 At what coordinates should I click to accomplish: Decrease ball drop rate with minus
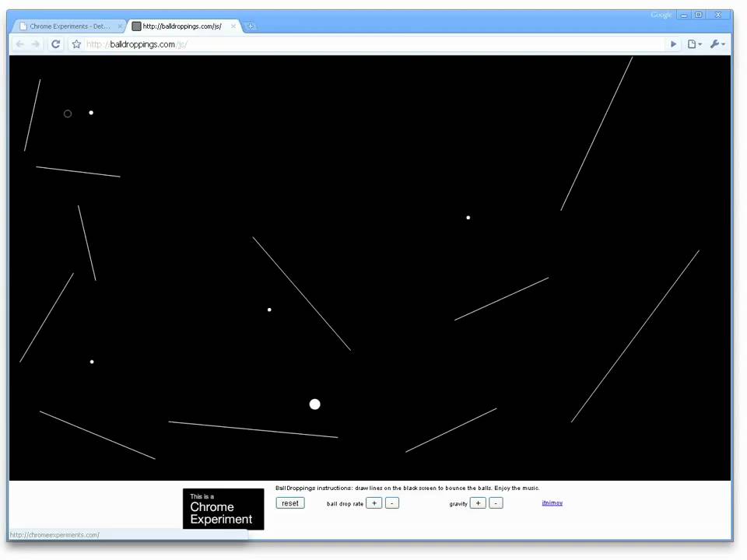point(392,503)
